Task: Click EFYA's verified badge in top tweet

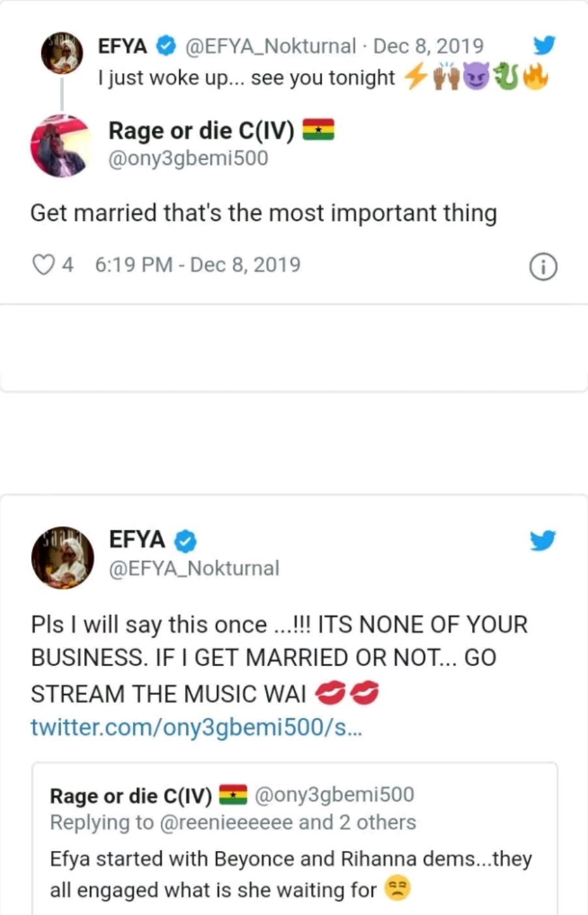Action: click(x=166, y=46)
